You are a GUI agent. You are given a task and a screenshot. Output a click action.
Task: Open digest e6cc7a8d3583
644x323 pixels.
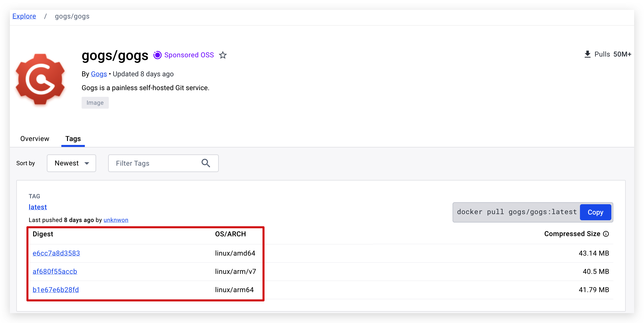56,253
